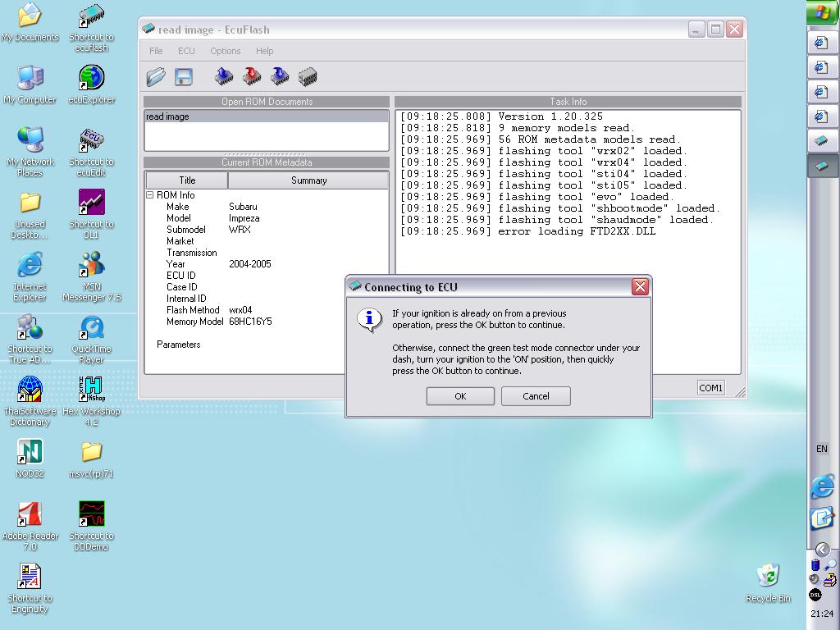Click the Summary column header
840x630 pixels.
click(308, 180)
